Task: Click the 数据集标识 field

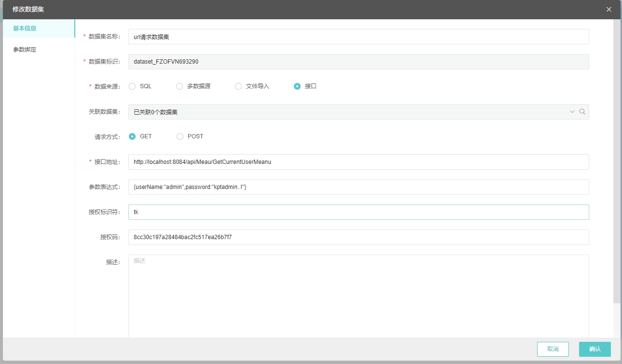Action: (x=359, y=62)
